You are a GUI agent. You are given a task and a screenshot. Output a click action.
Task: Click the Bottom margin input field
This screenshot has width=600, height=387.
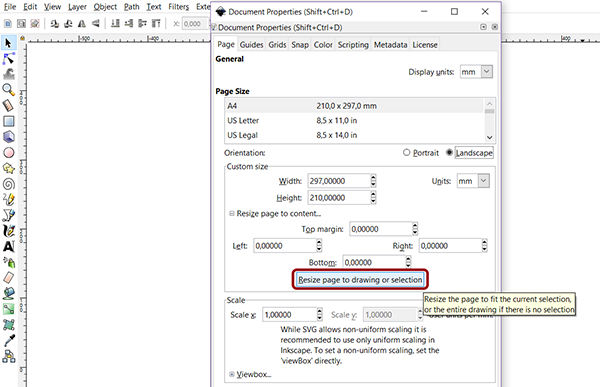pyautogui.click(x=374, y=262)
